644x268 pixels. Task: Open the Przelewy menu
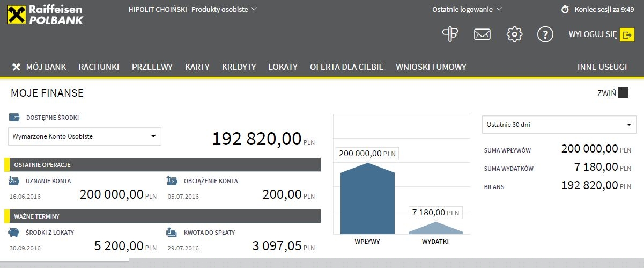click(x=152, y=67)
